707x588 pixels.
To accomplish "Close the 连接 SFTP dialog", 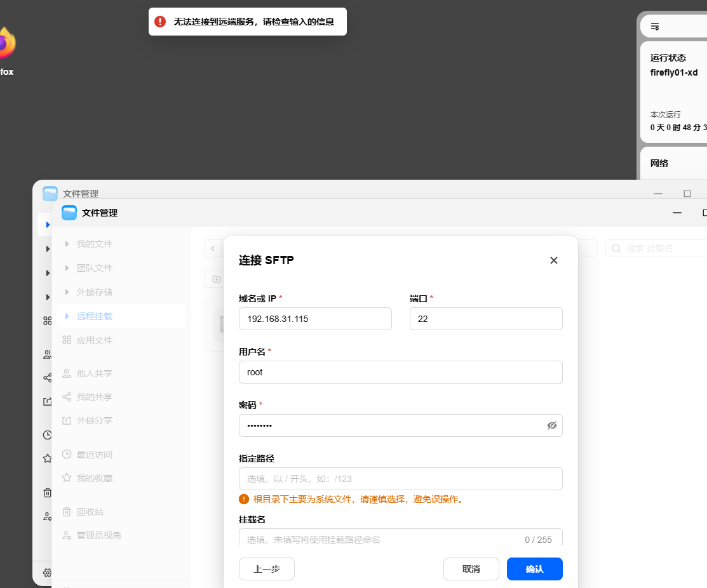I will pyautogui.click(x=554, y=260).
